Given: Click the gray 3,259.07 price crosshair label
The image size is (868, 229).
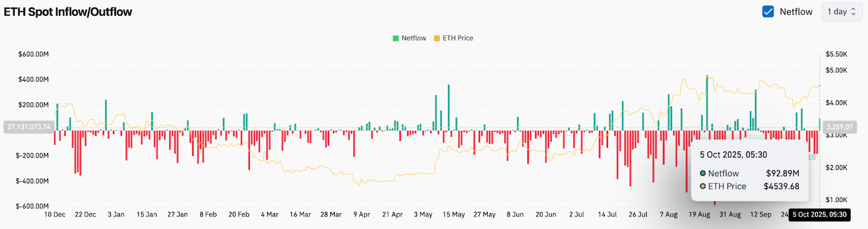Looking at the screenshot, I should point(839,127).
